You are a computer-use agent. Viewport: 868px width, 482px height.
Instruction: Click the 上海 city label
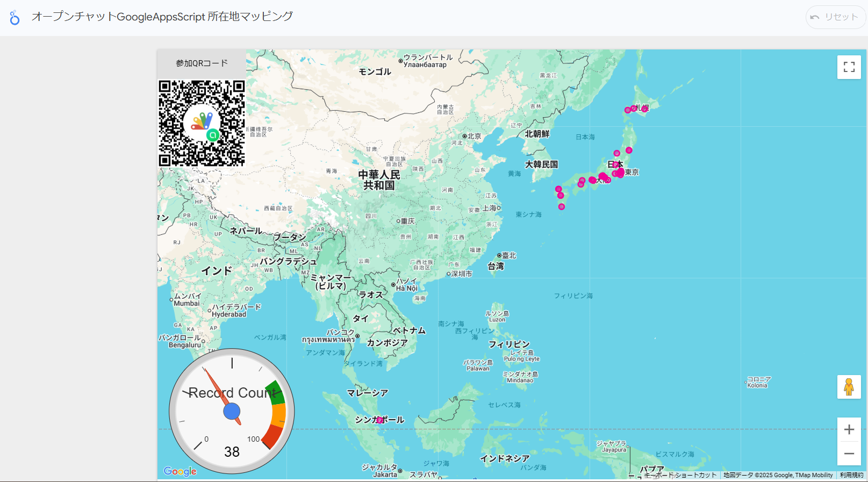pos(490,208)
